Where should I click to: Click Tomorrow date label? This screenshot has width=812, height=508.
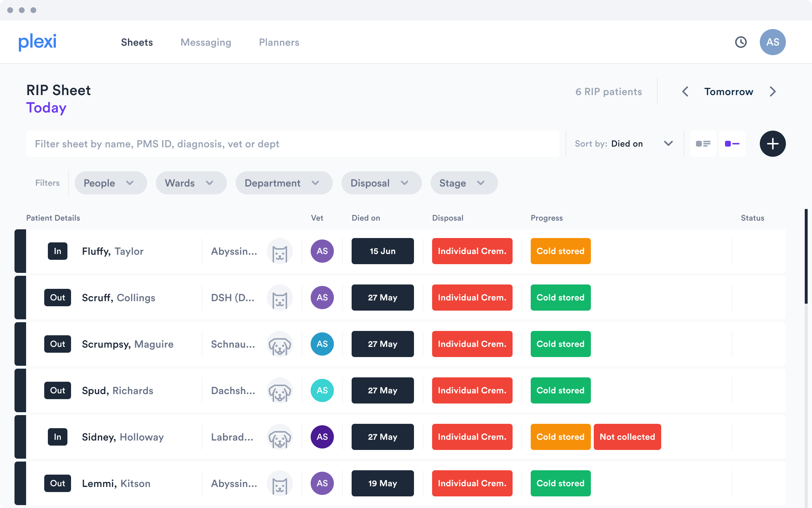coord(728,91)
